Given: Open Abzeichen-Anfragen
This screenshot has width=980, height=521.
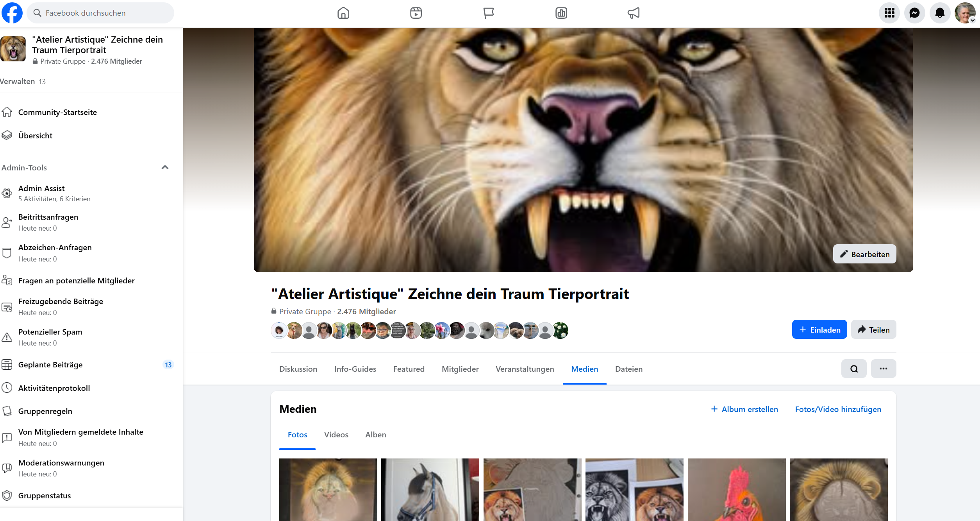Looking at the screenshot, I should tap(87, 253).
